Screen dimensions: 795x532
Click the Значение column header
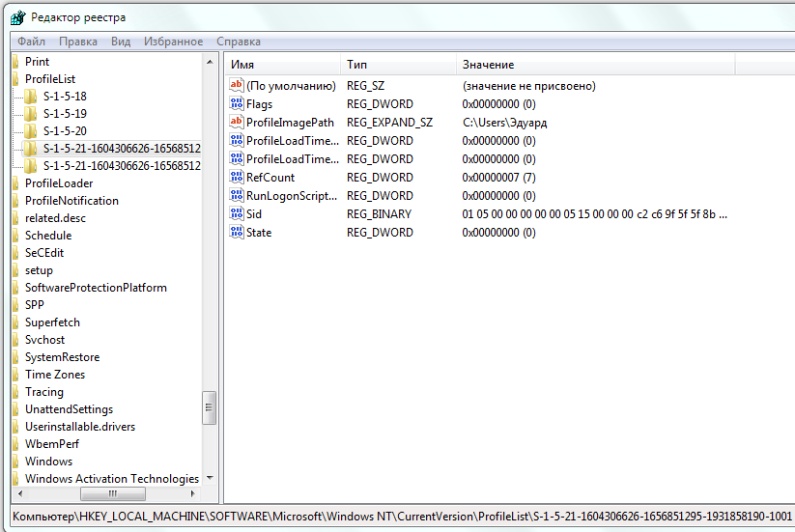point(488,65)
